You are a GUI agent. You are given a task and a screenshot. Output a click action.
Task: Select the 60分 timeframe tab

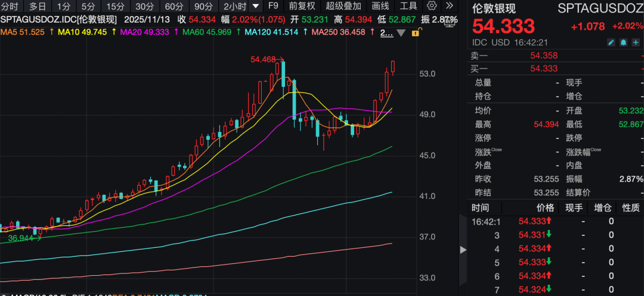pyautogui.click(x=174, y=6)
